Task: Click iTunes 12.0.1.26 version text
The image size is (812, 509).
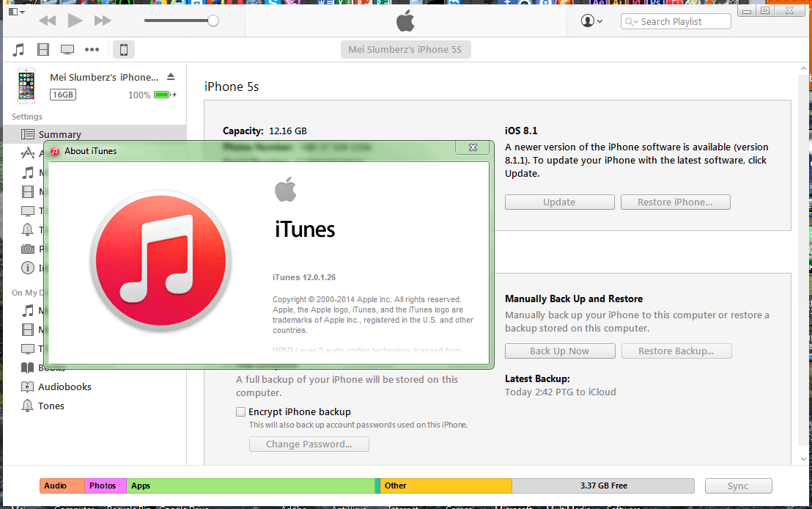Action: pos(304,277)
